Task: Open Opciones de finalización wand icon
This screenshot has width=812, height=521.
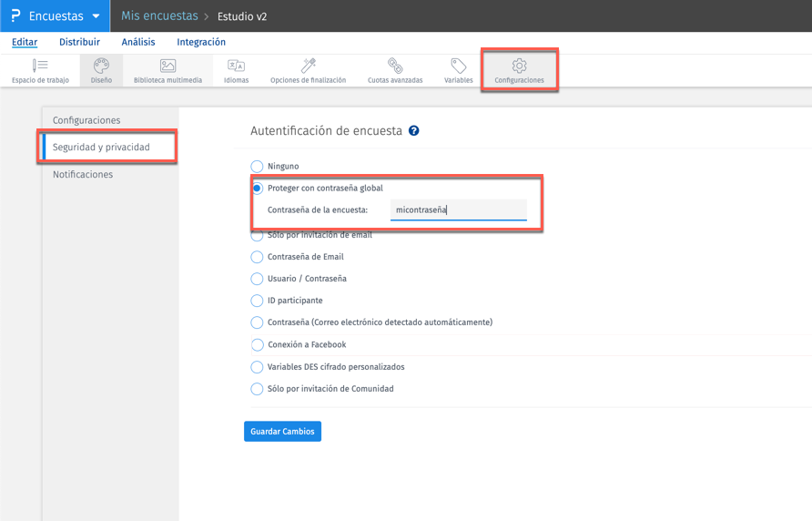Action: (308, 66)
